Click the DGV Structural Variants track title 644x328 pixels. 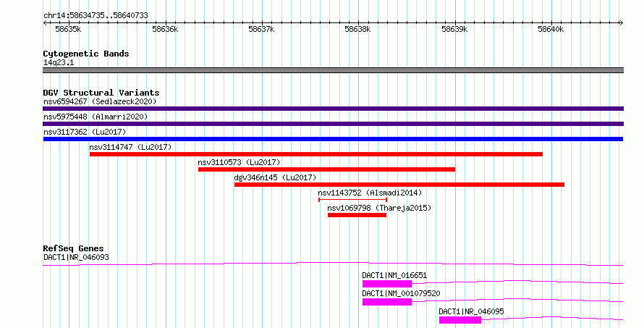tap(101, 93)
